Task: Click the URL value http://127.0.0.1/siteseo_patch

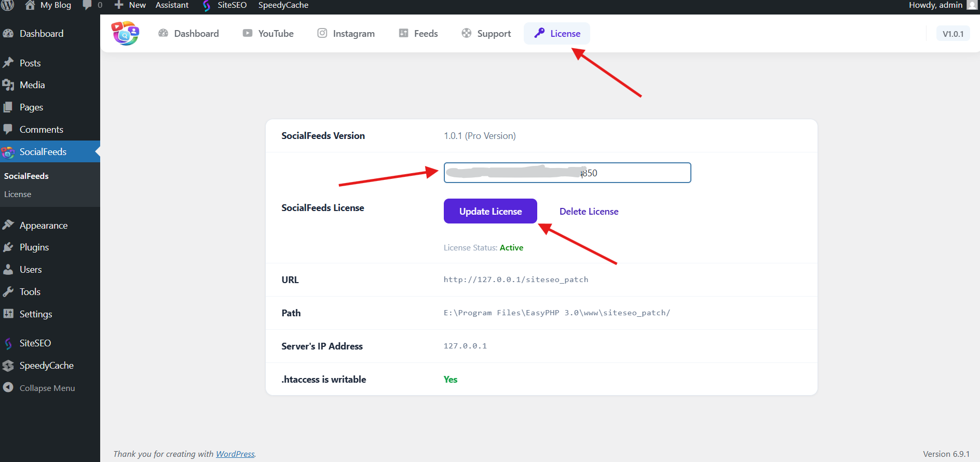Action: pos(516,279)
